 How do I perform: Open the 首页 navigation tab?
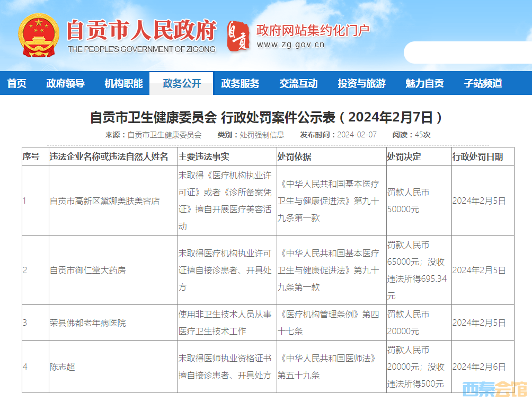(17, 83)
